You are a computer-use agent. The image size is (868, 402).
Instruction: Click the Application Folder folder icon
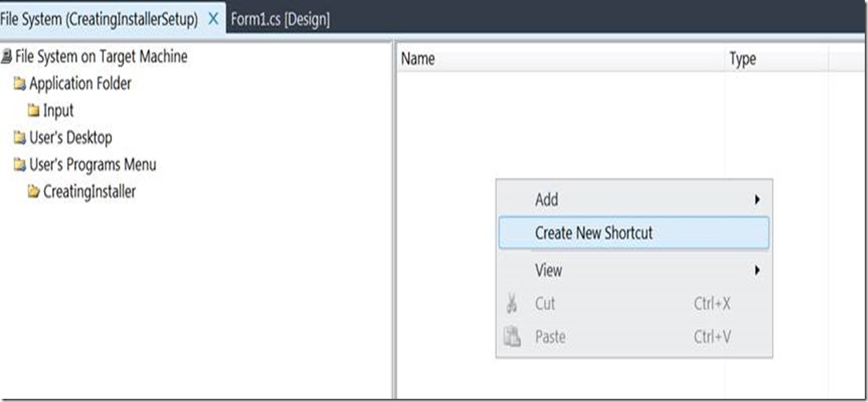(x=19, y=84)
